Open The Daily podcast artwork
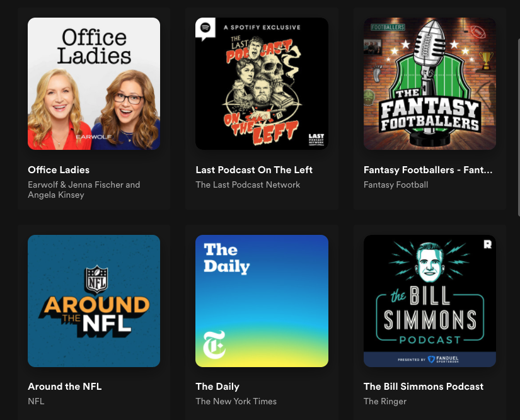Image resolution: width=520 pixels, height=420 pixels. point(262,301)
